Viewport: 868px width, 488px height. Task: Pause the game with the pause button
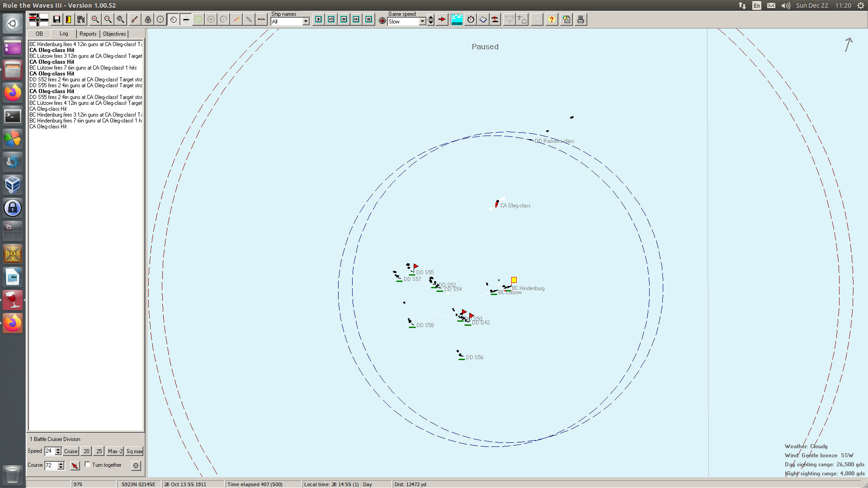[369, 19]
